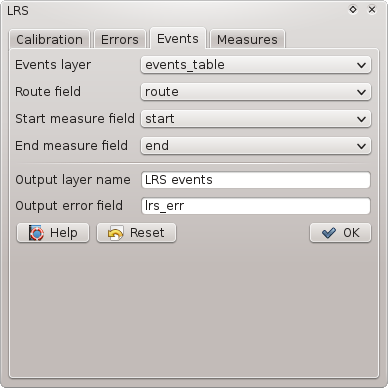
Task: Click the 'End measure field' label
Action: click(x=71, y=146)
